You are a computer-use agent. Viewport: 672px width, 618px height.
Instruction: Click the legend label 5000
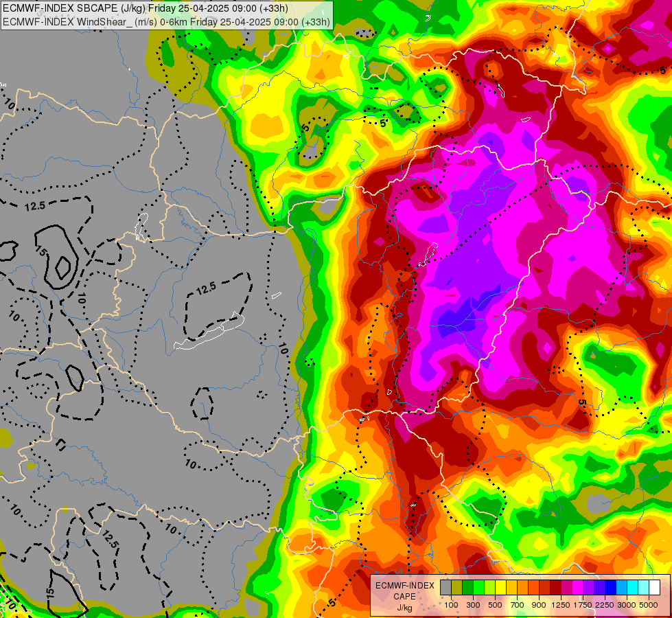coord(649,605)
